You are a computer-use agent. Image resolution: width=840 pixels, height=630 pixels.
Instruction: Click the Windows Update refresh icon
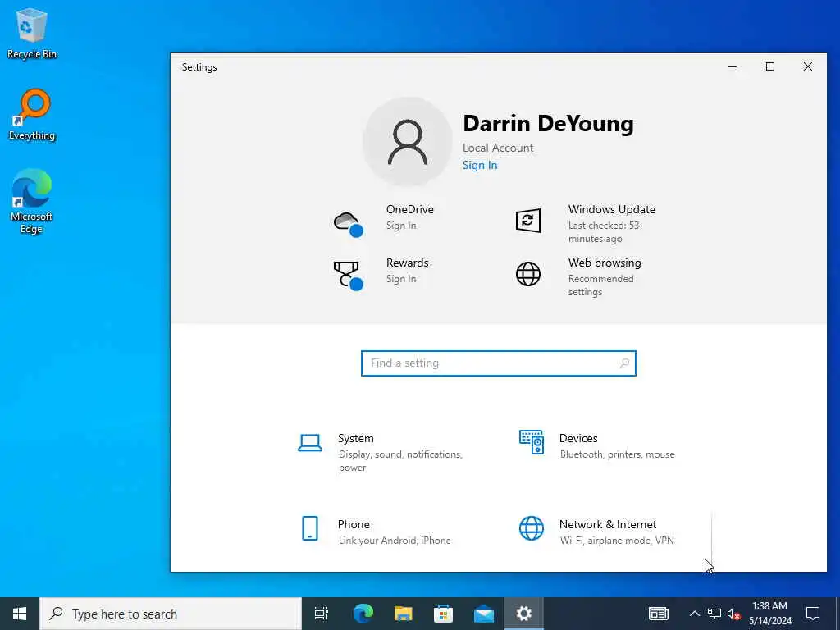coord(527,220)
